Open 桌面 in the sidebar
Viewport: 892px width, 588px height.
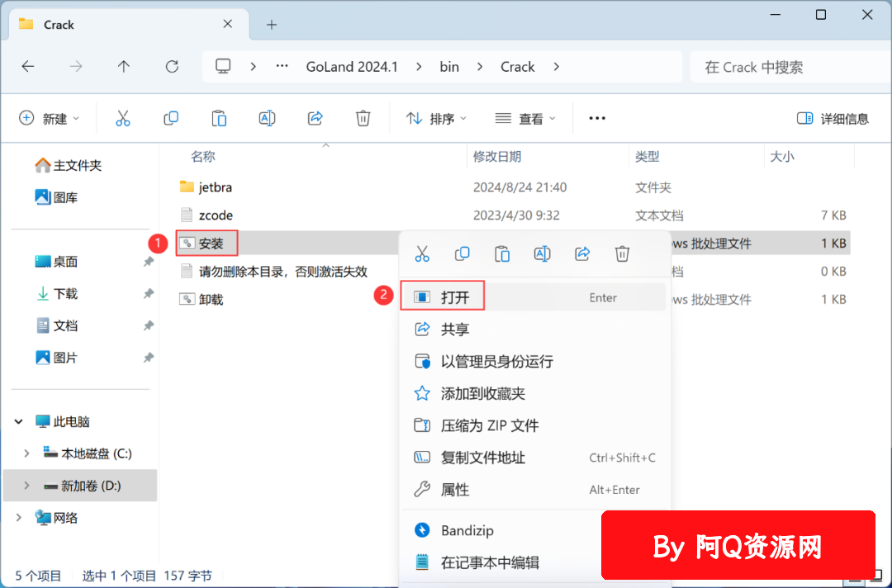point(56,262)
